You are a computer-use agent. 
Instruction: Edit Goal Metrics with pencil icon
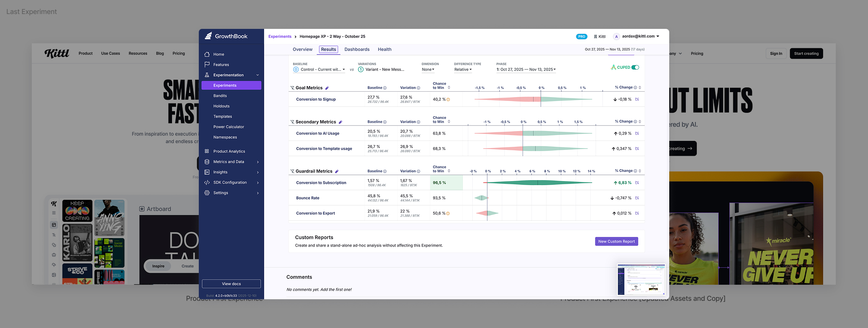tap(327, 88)
